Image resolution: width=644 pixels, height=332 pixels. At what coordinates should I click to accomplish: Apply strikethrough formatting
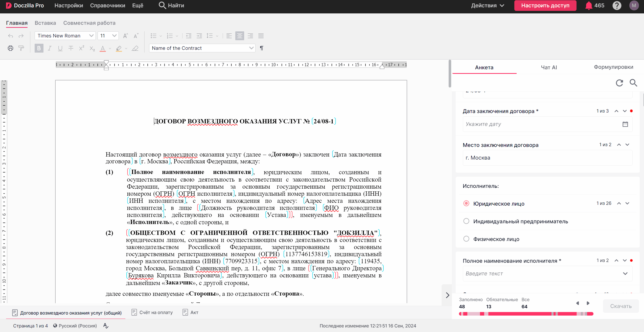pyautogui.click(x=71, y=48)
